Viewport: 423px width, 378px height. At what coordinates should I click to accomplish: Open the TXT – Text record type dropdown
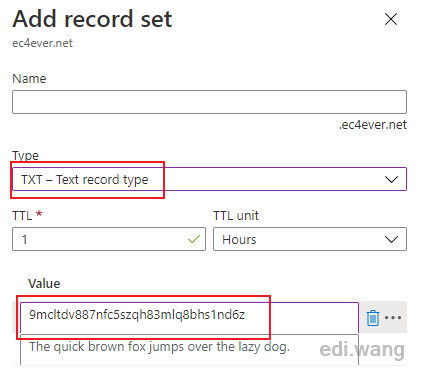pos(209,179)
